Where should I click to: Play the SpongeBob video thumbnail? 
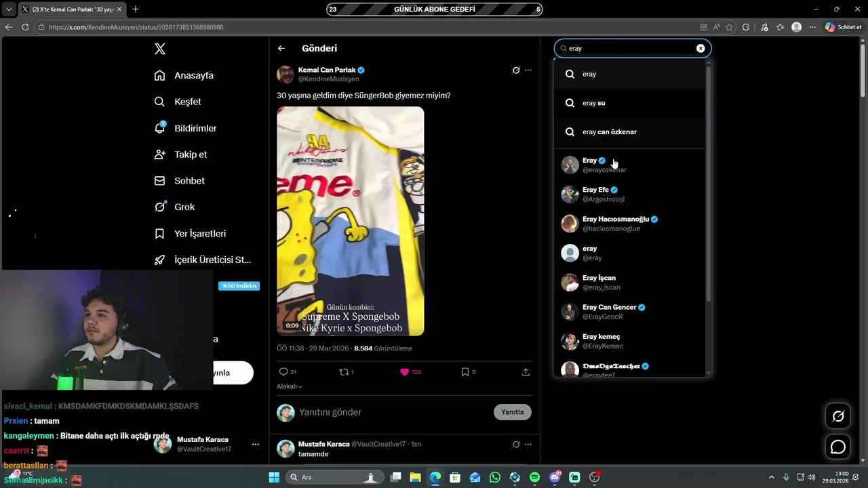click(x=351, y=221)
